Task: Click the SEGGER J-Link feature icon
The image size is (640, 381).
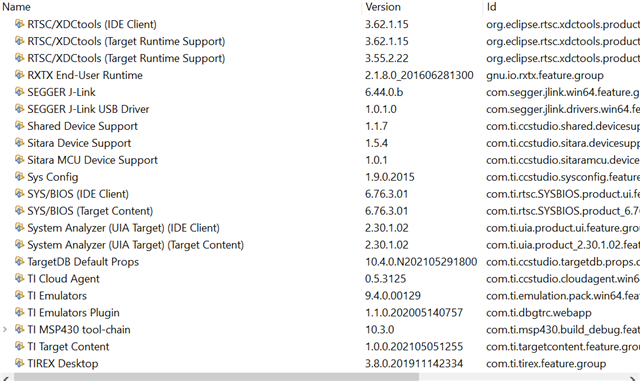Action: click(x=19, y=92)
